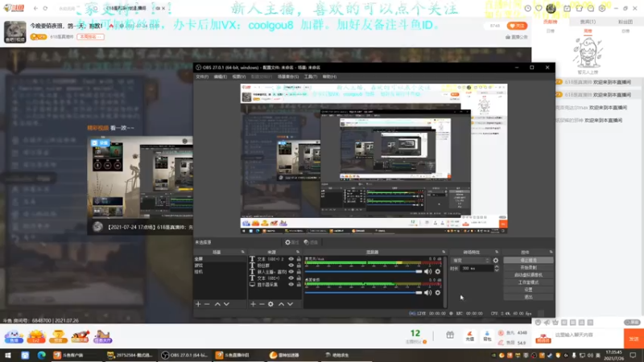Toggle visibility of 新人主播 source
The width and height of the screenshot is (644, 362).
[291, 272]
